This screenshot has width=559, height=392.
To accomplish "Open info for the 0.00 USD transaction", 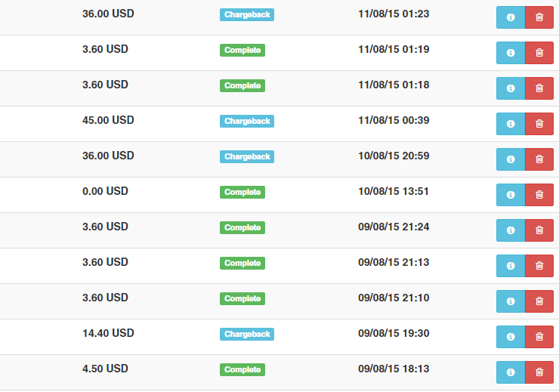I will point(511,195).
